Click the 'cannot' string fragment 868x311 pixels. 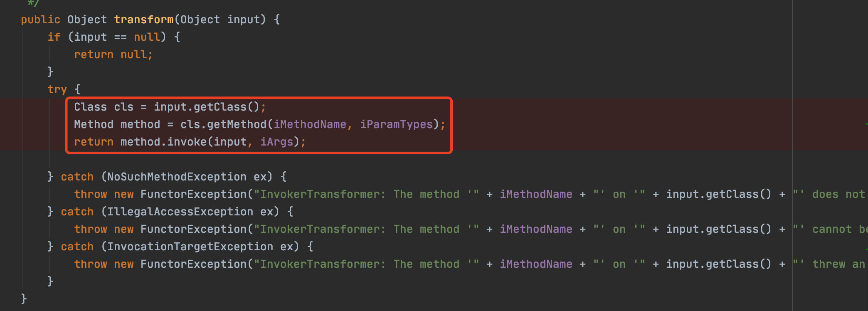832,229
